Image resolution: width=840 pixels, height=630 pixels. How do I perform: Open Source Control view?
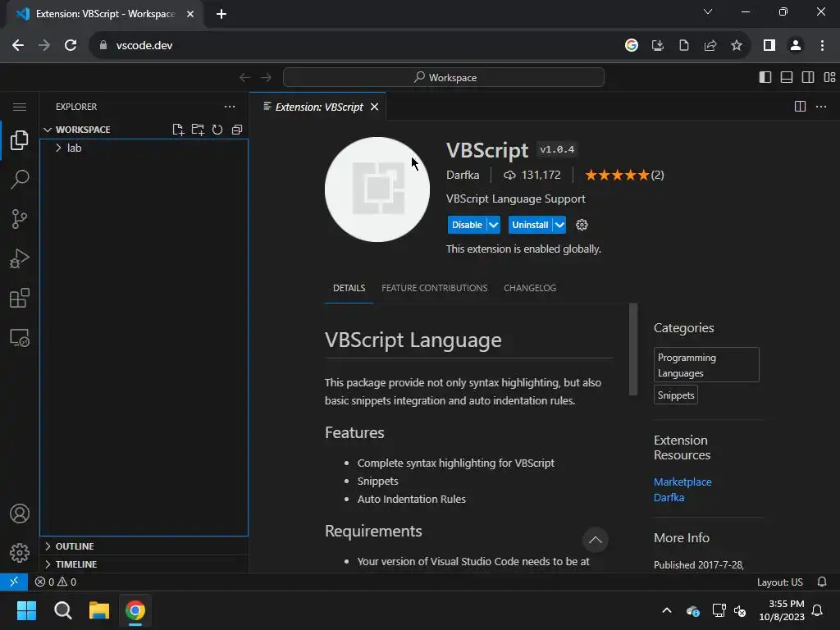coord(20,219)
